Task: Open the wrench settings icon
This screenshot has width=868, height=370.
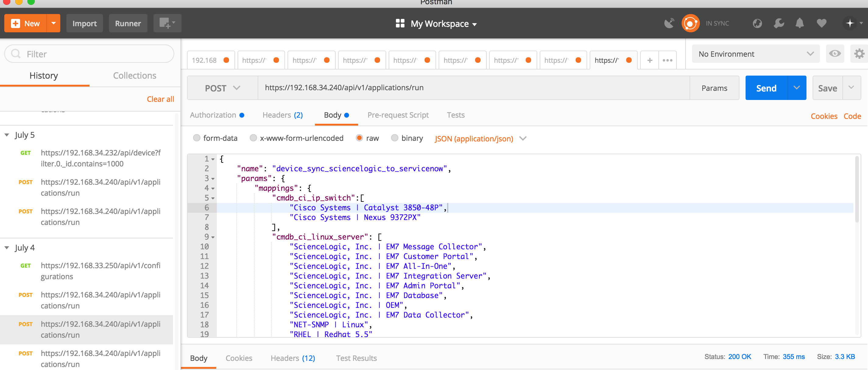Action: point(778,23)
